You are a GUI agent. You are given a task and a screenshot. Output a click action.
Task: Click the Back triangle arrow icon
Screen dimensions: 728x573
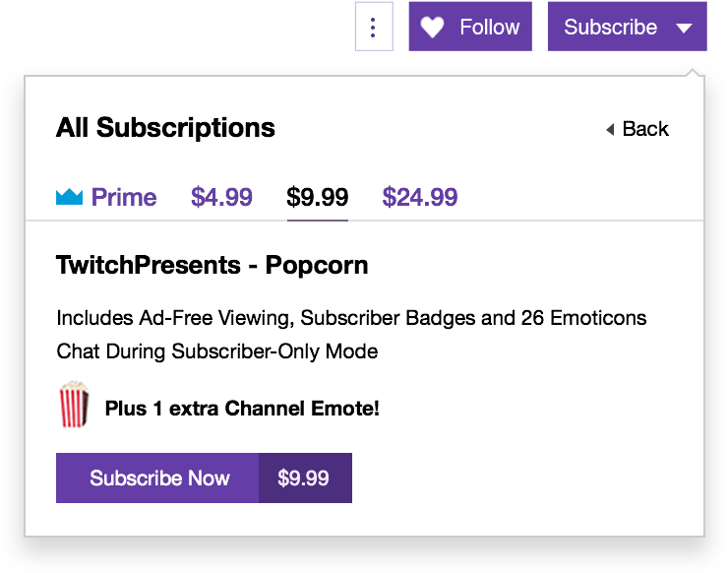[611, 129]
